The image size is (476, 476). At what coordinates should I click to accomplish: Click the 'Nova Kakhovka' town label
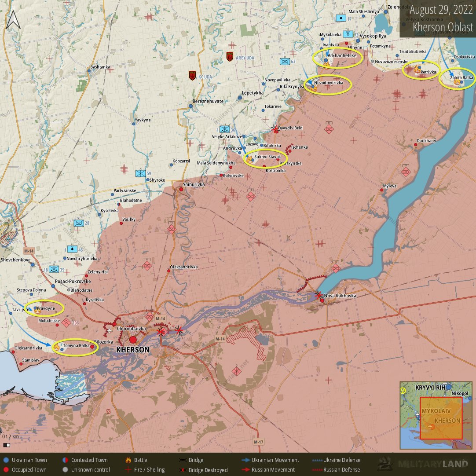pyautogui.click(x=340, y=296)
